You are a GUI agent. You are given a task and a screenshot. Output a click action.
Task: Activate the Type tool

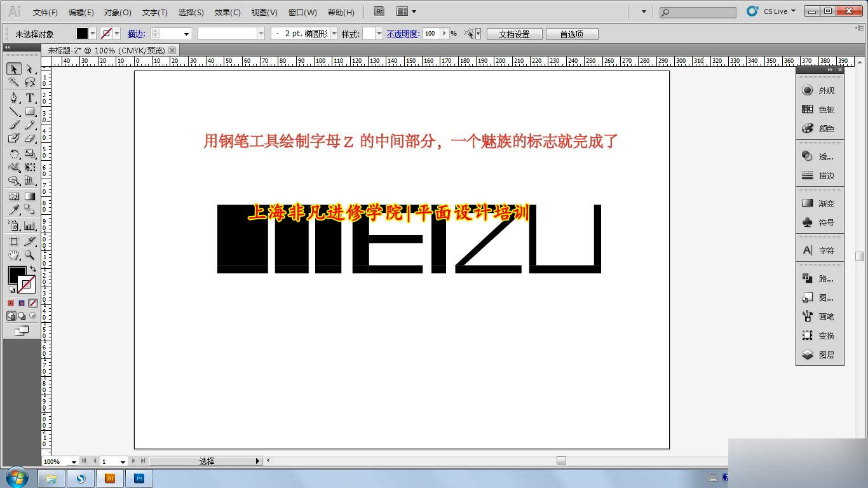coord(30,98)
